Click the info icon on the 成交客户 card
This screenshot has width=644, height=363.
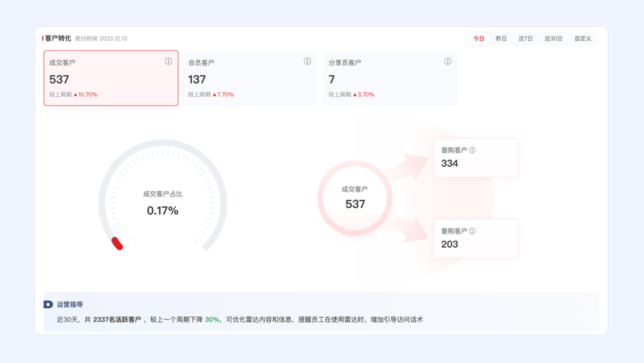coord(169,61)
